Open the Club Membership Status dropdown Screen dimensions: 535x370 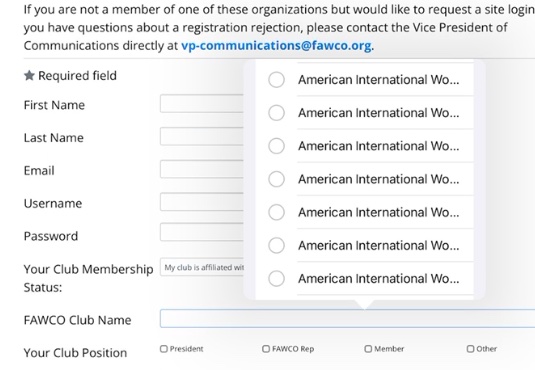click(x=202, y=267)
